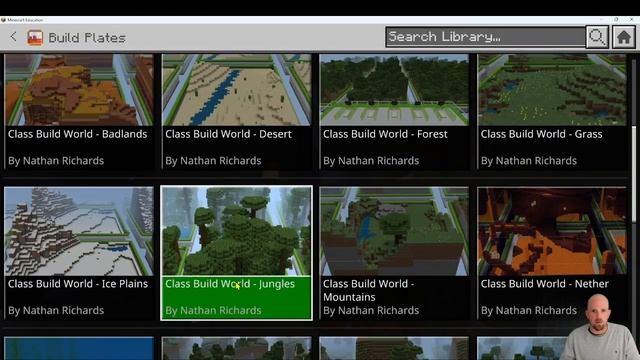Click 'By Nathan Richards' under Desert
This screenshot has width=640, height=360.
coord(213,161)
